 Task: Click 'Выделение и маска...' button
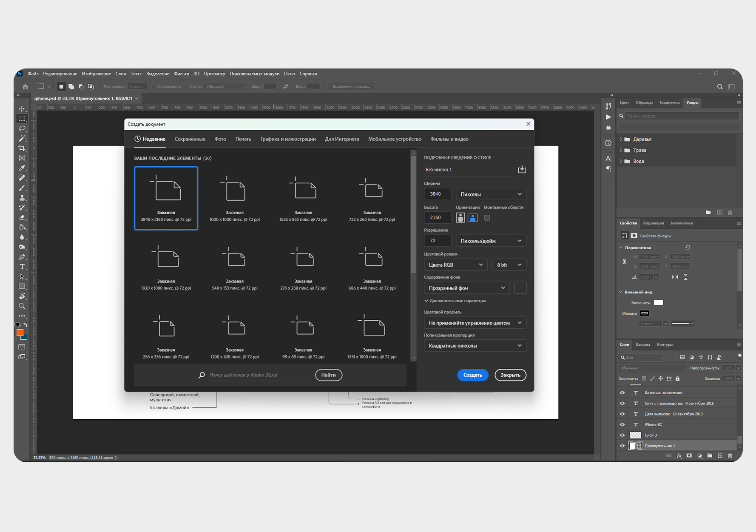351,86
